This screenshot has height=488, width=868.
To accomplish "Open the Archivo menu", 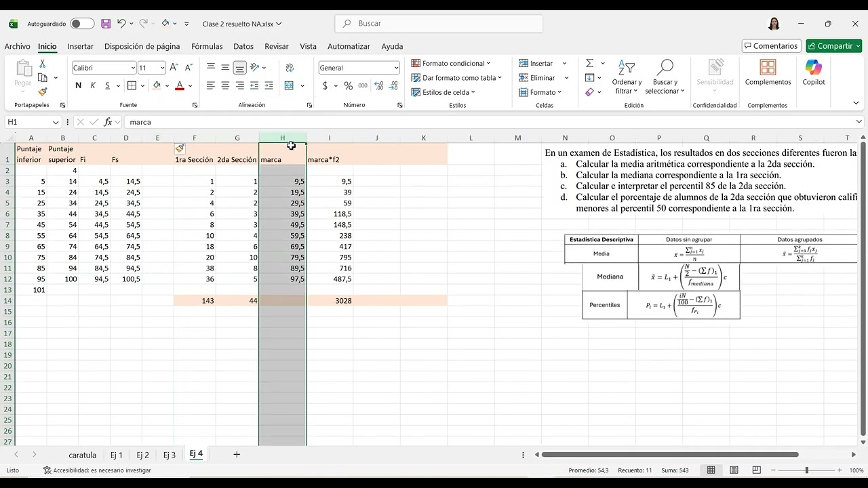I will pyautogui.click(x=17, y=46).
